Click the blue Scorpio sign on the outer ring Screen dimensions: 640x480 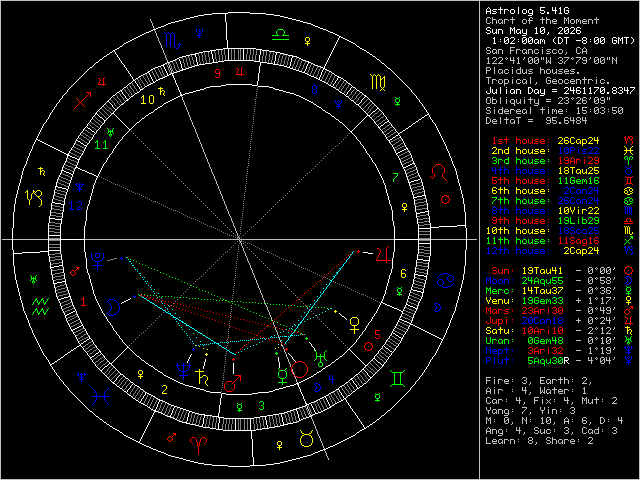173,41
